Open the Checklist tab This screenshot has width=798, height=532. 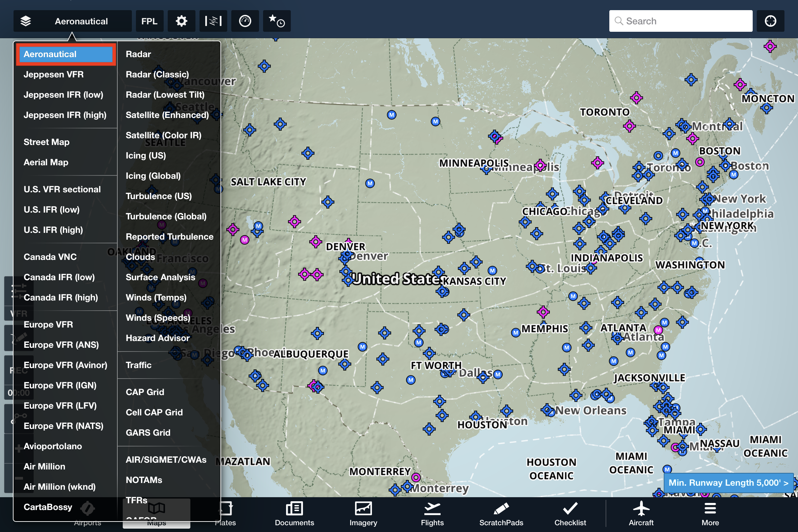[x=570, y=514]
